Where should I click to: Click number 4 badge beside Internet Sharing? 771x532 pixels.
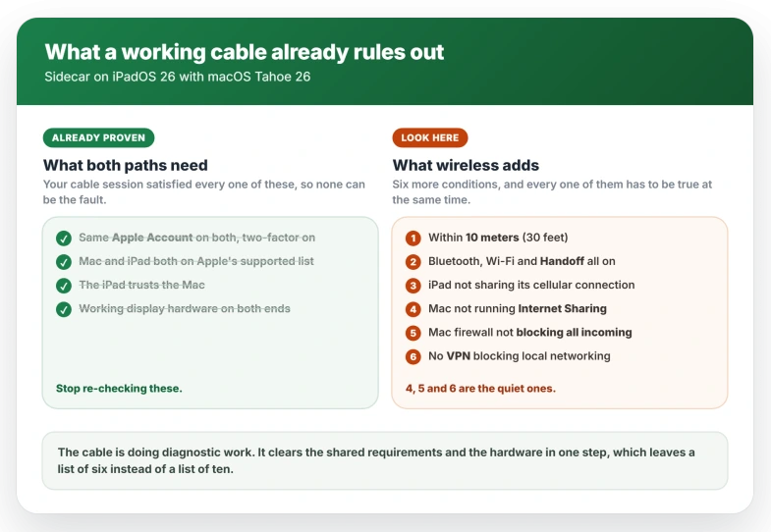pyautogui.click(x=413, y=309)
